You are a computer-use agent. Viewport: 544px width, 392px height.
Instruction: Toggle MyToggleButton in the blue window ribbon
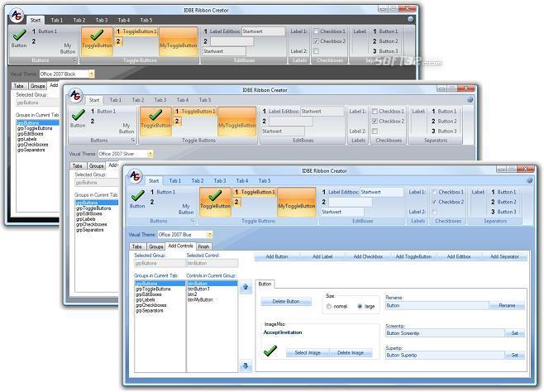click(297, 202)
